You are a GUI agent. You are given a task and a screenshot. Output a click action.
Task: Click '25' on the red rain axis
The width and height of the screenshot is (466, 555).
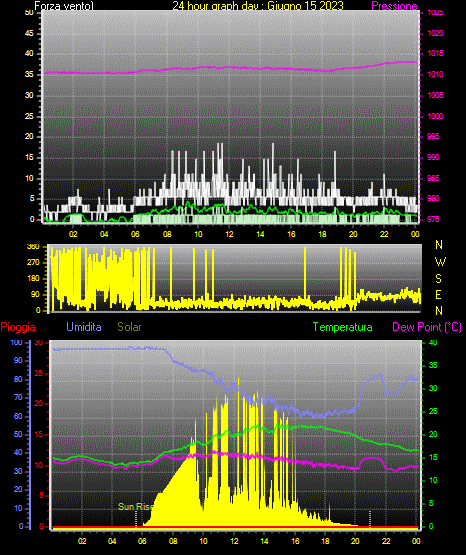(39, 373)
